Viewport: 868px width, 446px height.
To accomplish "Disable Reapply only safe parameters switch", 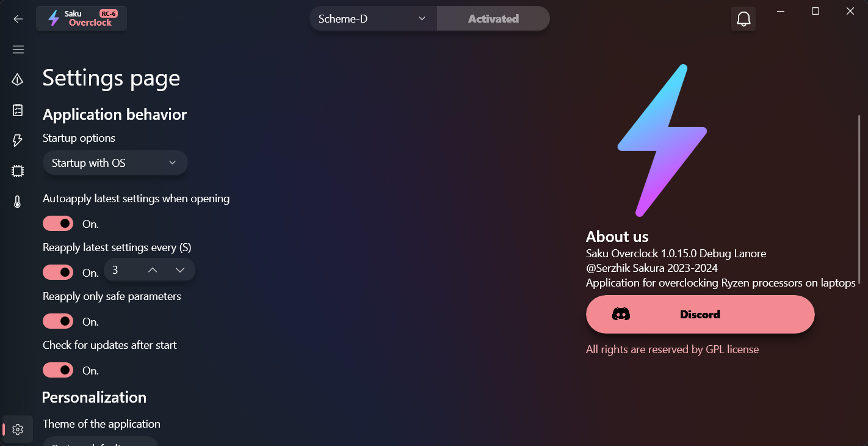I will tap(58, 321).
